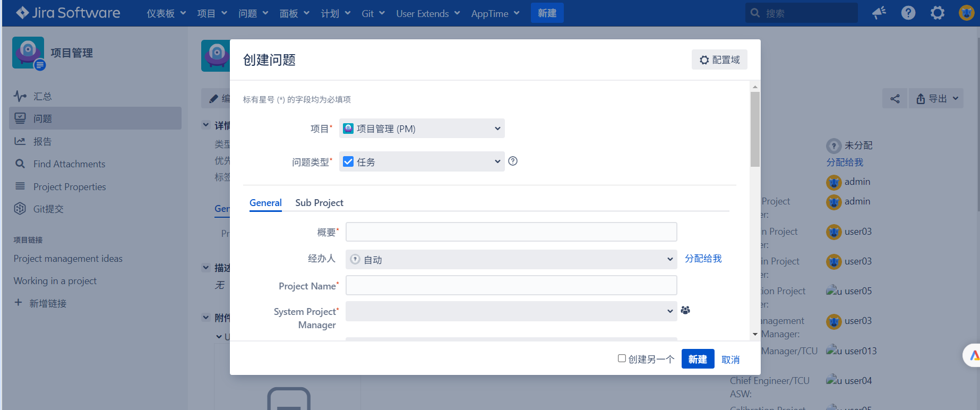Open the Git menu
The width and height of the screenshot is (980, 410).
(x=373, y=13)
